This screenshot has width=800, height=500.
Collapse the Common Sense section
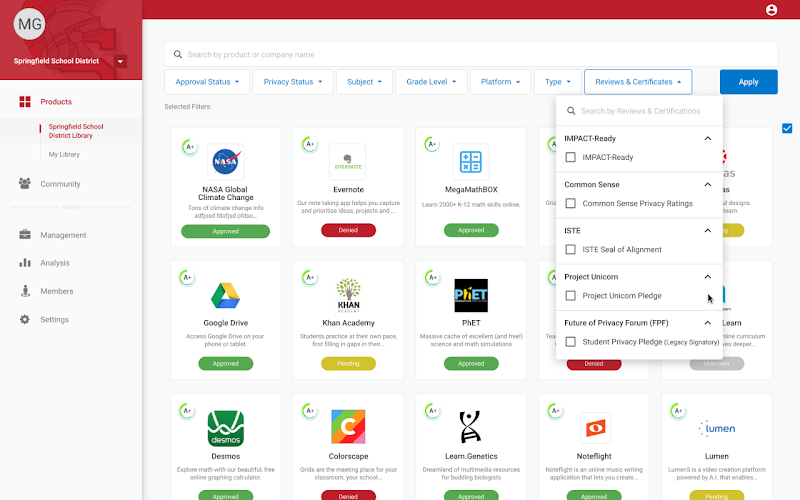click(x=708, y=184)
